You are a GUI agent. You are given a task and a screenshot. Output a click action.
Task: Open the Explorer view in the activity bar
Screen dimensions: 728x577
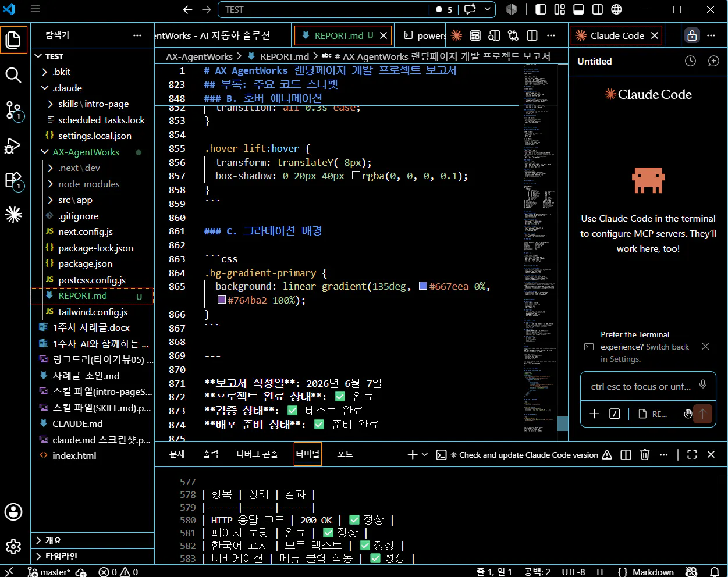click(x=13, y=40)
